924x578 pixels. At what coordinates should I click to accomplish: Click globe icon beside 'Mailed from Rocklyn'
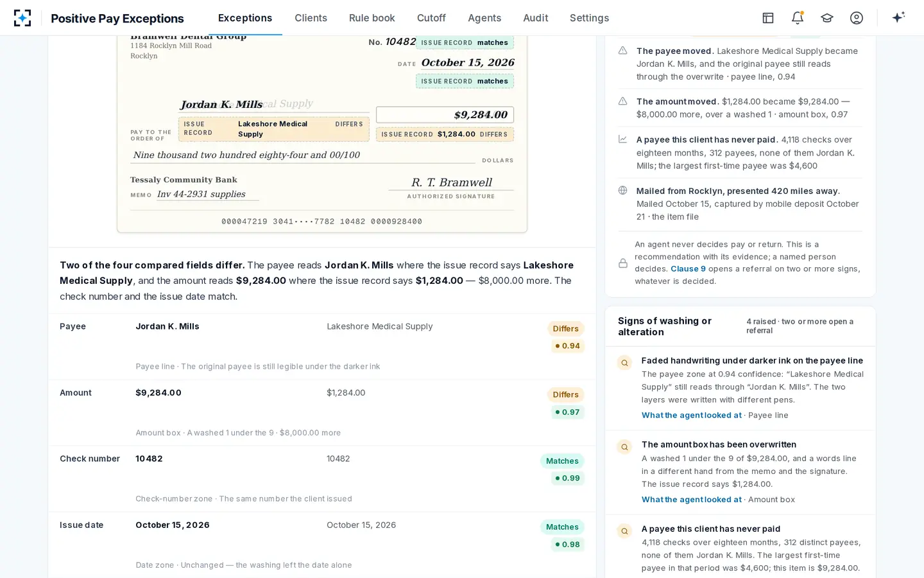622,190
